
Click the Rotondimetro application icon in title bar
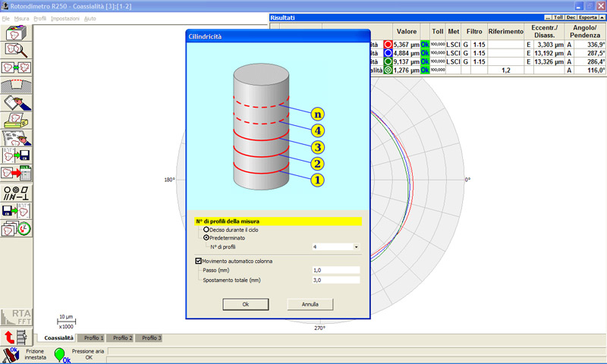tap(5, 6)
